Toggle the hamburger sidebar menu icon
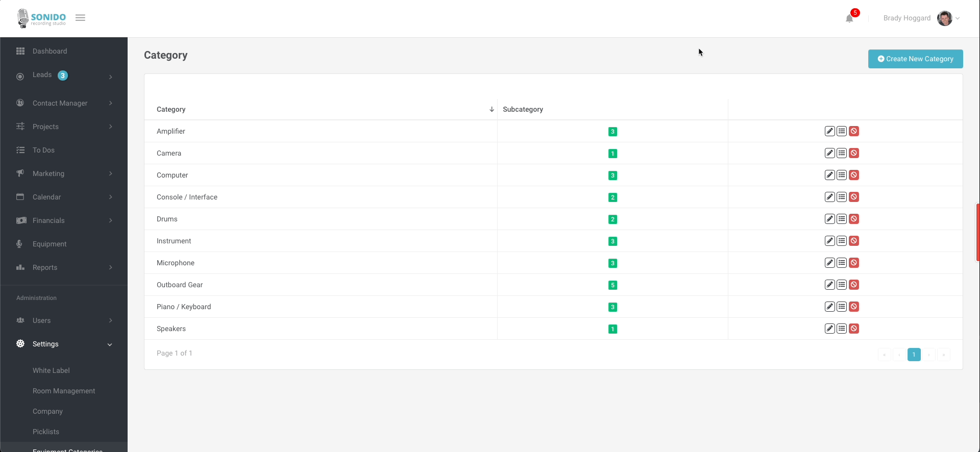The width and height of the screenshot is (980, 452). [80, 18]
